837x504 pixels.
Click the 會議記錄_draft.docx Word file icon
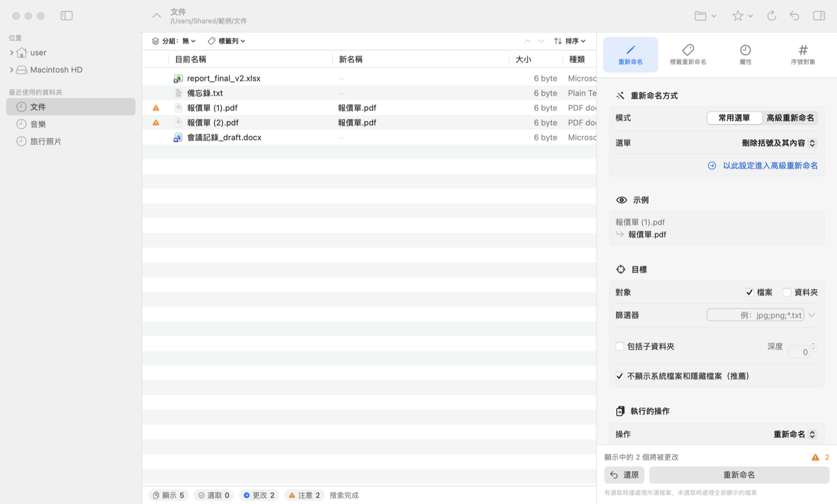tap(178, 138)
